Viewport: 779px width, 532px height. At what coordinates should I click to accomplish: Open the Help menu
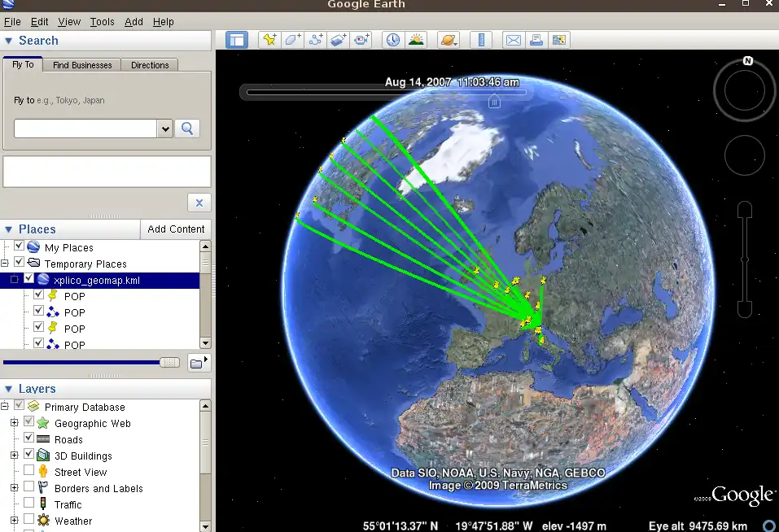click(x=164, y=22)
